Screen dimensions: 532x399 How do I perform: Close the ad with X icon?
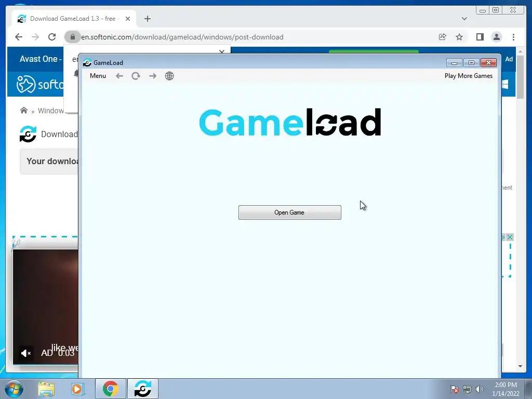click(510, 237)
